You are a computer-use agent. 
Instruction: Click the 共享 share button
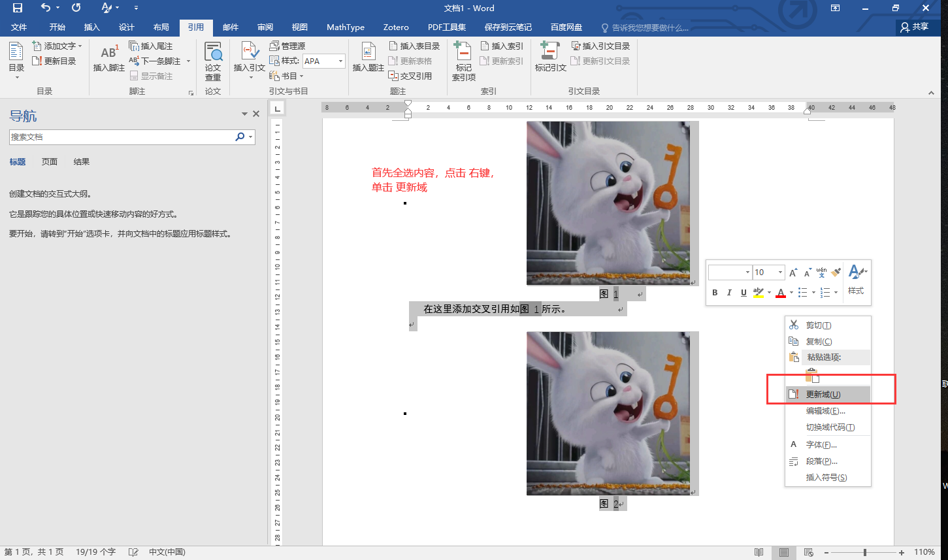click(913, 27)
